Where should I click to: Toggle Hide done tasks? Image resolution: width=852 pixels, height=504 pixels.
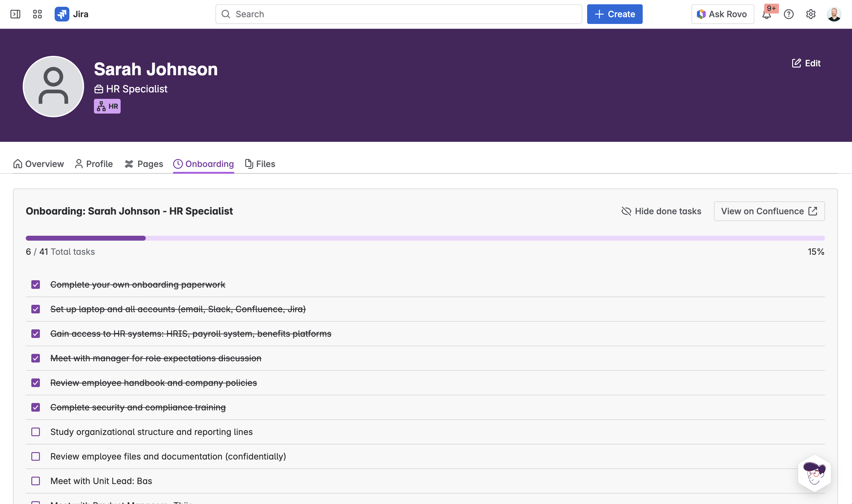coord(661,211)
